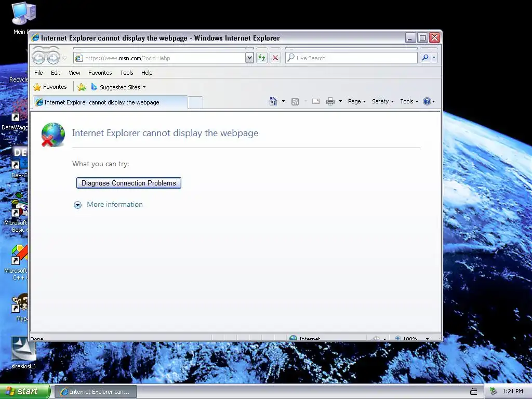Screen dimensions: 532x399
Task: Click Internet Explorer taskbar button
Action: (x=96, y=392)
